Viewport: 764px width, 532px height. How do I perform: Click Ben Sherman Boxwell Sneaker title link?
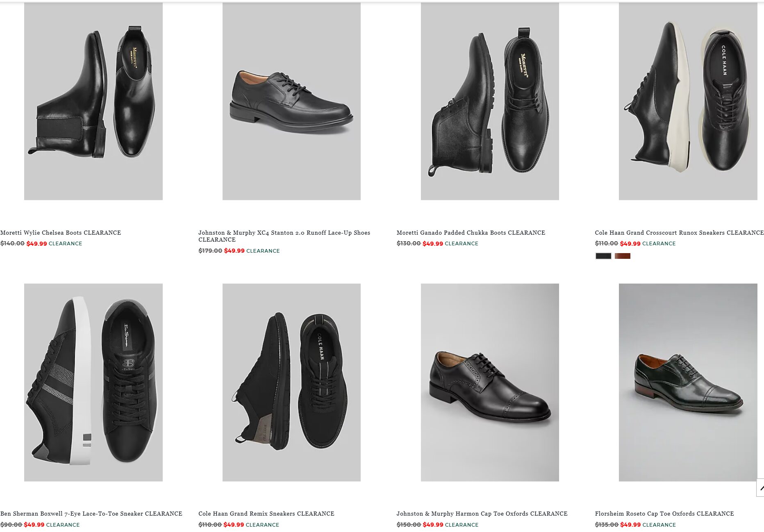point(91,514)
